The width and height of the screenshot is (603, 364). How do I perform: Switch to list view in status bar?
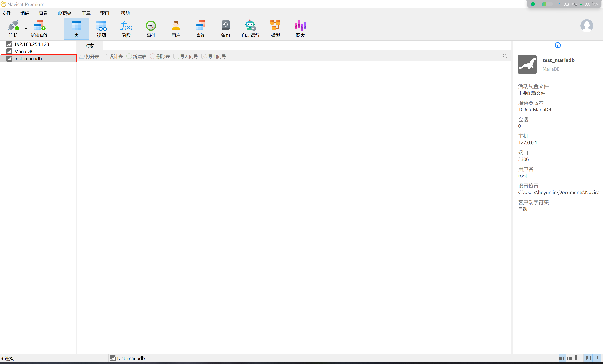569,358
